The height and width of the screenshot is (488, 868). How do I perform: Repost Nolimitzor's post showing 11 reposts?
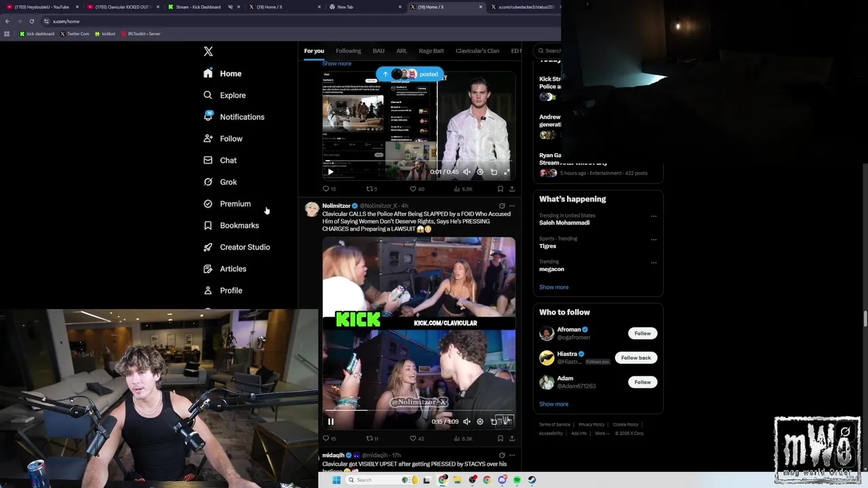(372, 439)
